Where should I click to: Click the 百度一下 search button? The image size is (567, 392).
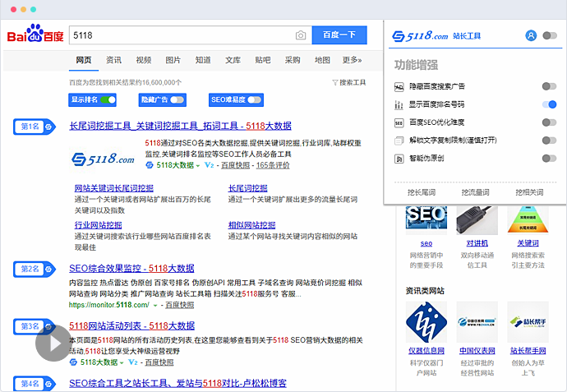click(339, 35)
